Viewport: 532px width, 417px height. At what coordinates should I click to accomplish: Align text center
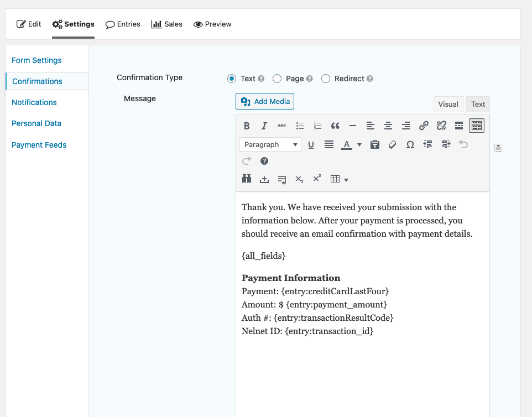pyautogui.click(x=388, y=126)
